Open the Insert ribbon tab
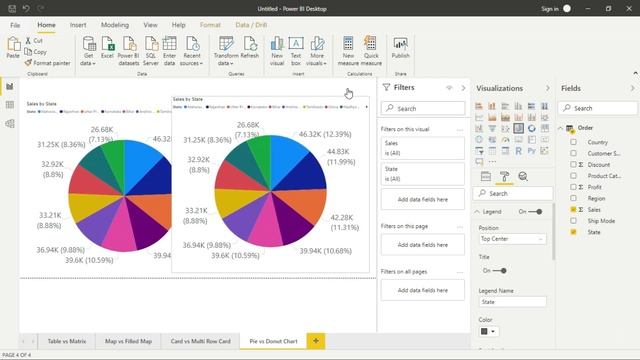640x360 pixels. pos(78,25)
